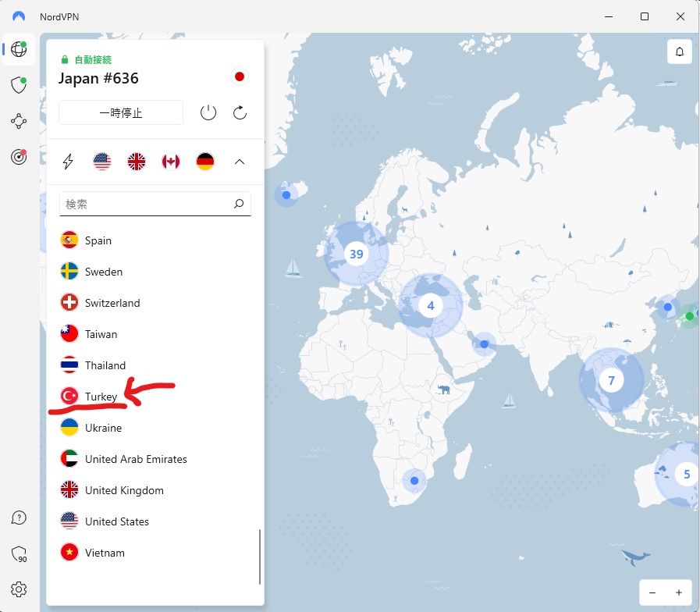Open the Dark Web Monitor target icon
This screenshot has height=612, width=700.
pos(19,157)
